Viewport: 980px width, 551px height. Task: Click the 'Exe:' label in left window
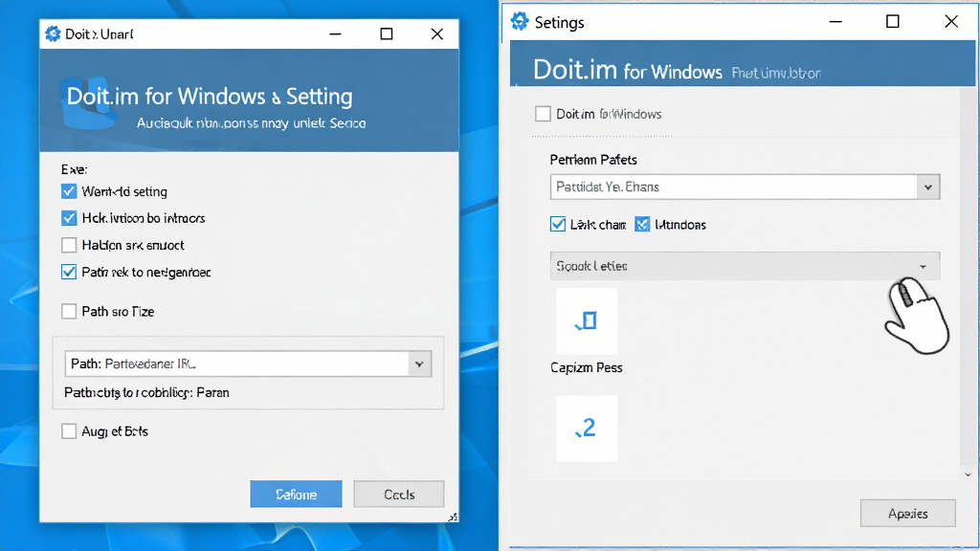point(74,169)
